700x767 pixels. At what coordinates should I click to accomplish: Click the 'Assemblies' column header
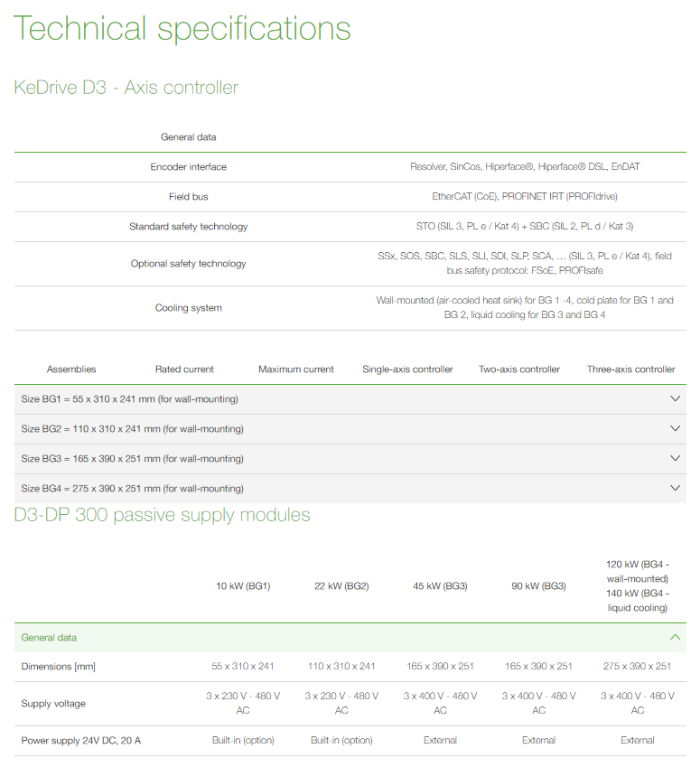pyautogui.click(x=71, y=369)
